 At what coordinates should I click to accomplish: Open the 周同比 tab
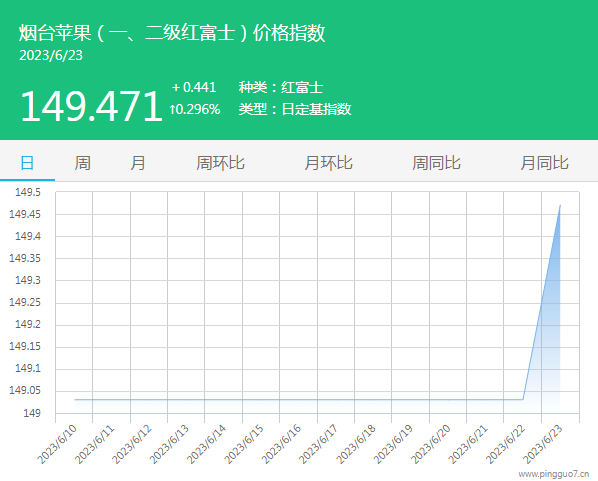click(x=436, y=163)
